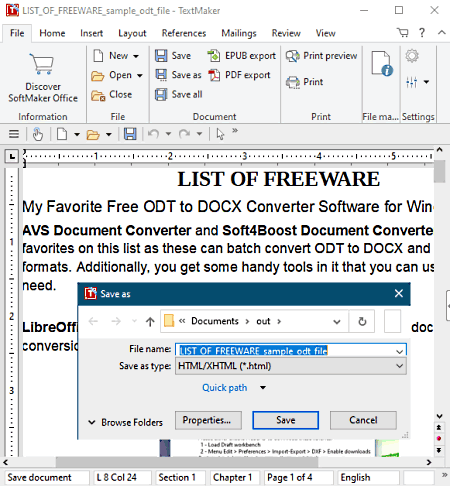Open the Save as type combo box
450x486 pixels.
(x=291, y=366)
